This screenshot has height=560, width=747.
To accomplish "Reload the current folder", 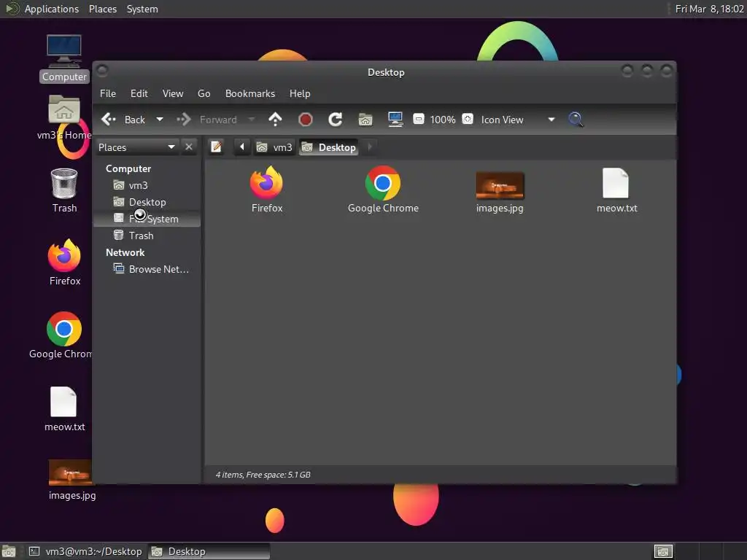I will pos(336,120).
